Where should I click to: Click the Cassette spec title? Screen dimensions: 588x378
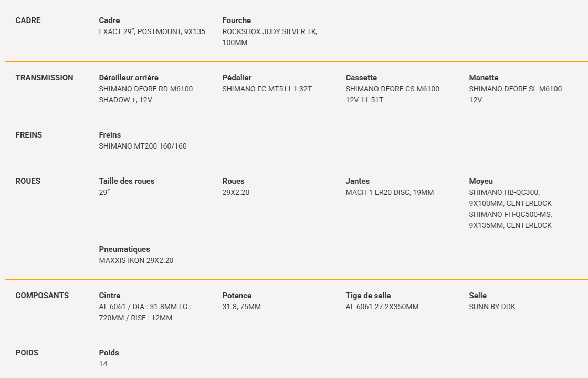point(361,78)
